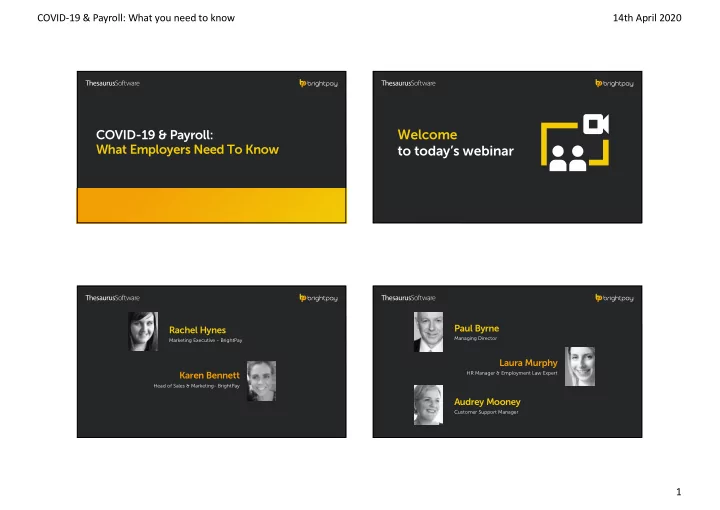The width and height of the screenshot is (720, 510).
Task: Click the name 'Laura Murphy'
Action: pos(528,363)
